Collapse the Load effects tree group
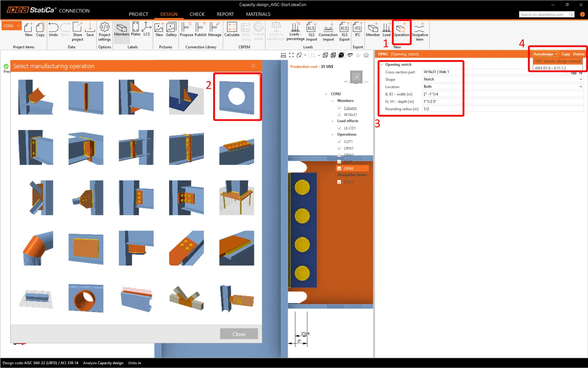Viewport: 588px width, 368px height. (333, 121)
